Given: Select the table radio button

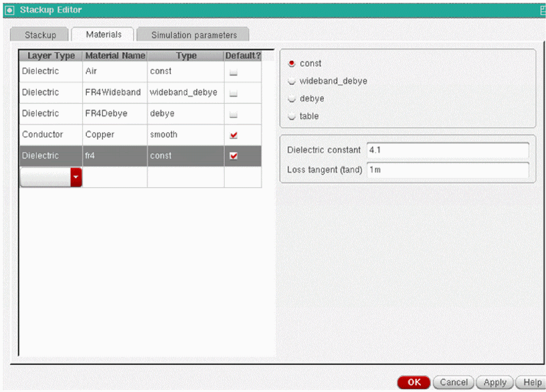Looking at the screenshot, I should pos(292,116).
